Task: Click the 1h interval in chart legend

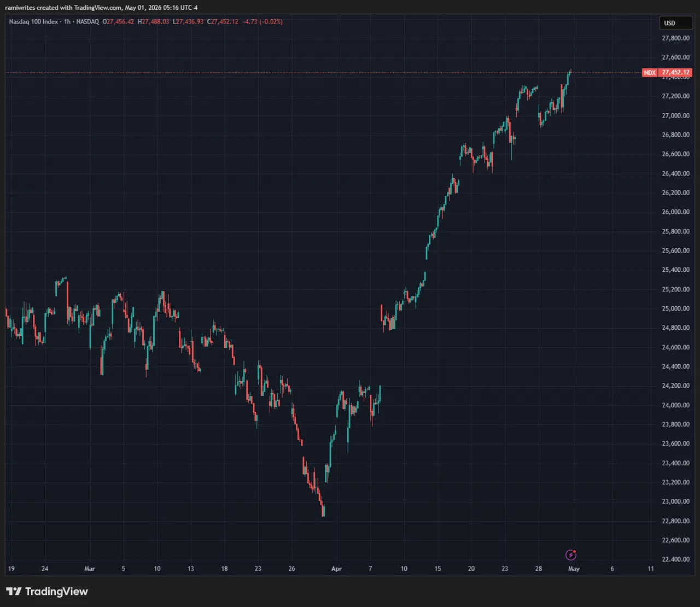Action: tap(67, 22)
